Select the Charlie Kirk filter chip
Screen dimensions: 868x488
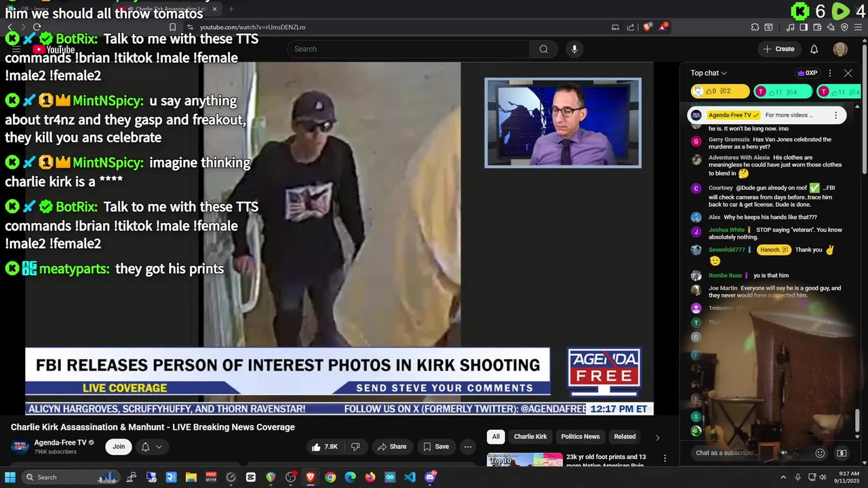pyautogui.click(x=530, y=436)
